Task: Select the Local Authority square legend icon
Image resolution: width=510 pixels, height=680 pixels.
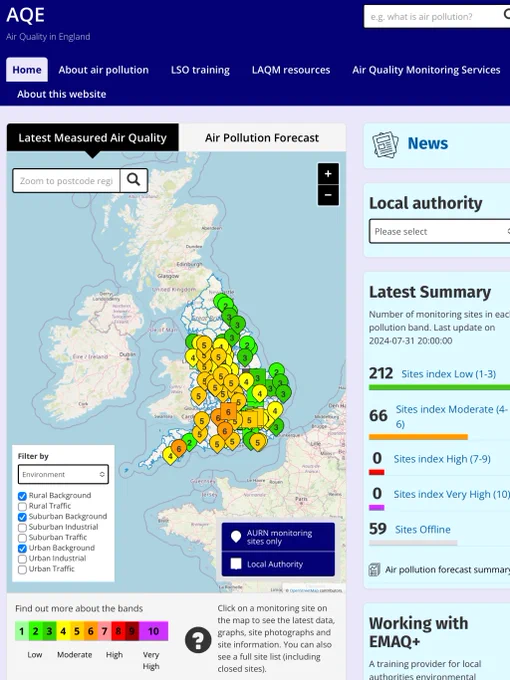Action: pyautogui.click(x=236, y=564)
